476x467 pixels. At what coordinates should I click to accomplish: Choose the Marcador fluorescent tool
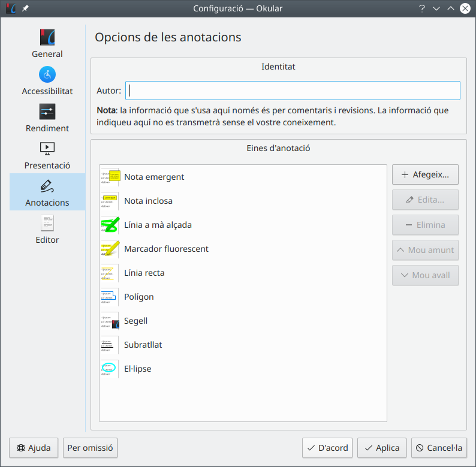(x=166, y=249)
